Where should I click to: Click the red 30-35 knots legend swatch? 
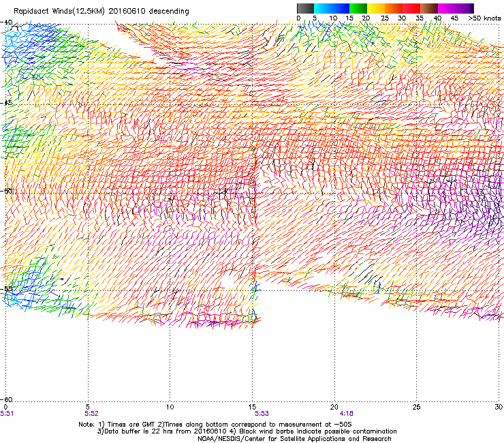pyautogui.click(x=411, y=8)
